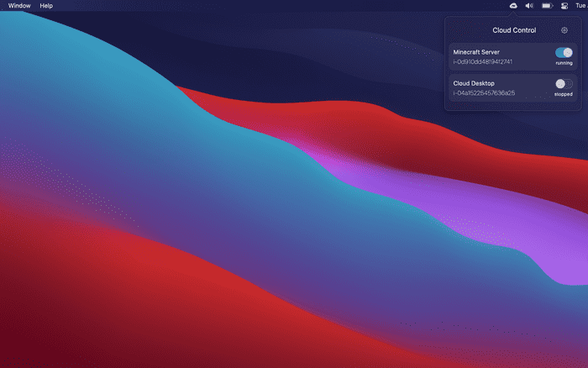Open Control Center in menu bar
The image size is (588, 368).
tap(564, 6)
